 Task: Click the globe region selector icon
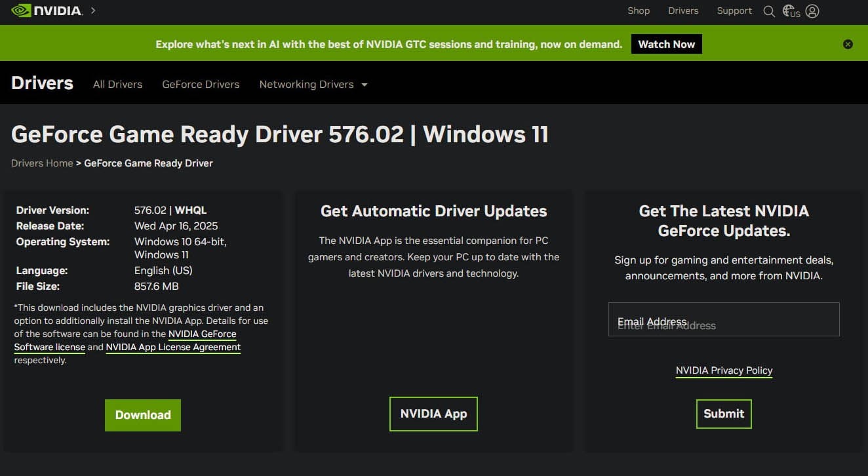[x=791, y=11]
